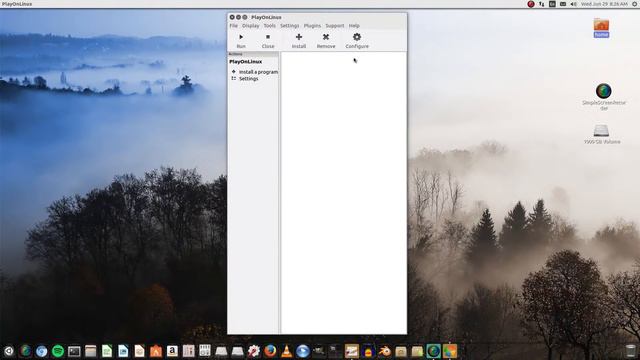
Task: Open the Display menu
Action: tap(251, 26)
